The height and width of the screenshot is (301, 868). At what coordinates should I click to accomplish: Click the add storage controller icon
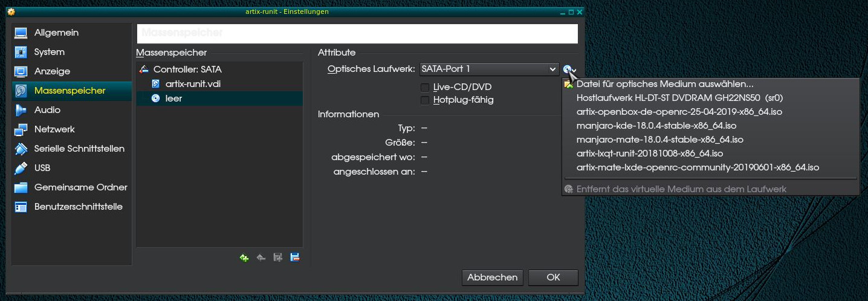pos(244,257)
